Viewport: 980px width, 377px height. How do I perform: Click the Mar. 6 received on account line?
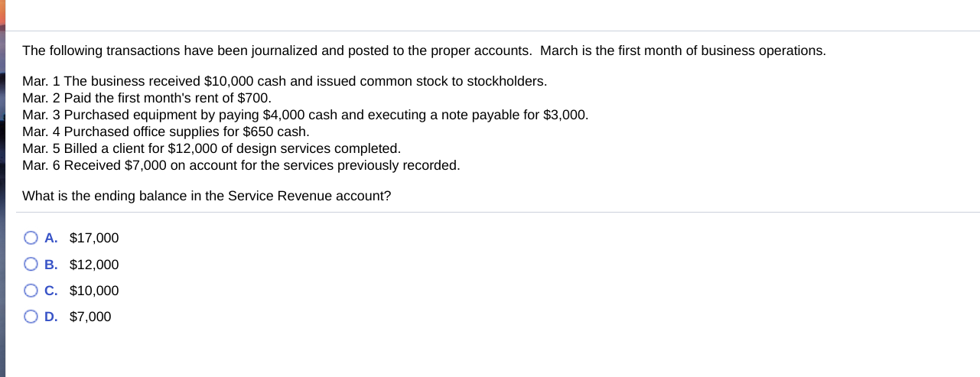pos(241,165)
